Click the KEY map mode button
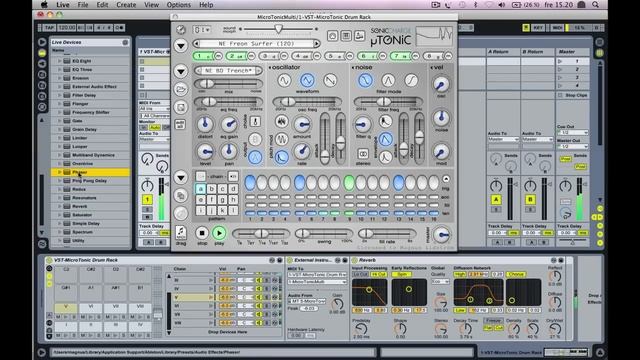 [538, 28]
